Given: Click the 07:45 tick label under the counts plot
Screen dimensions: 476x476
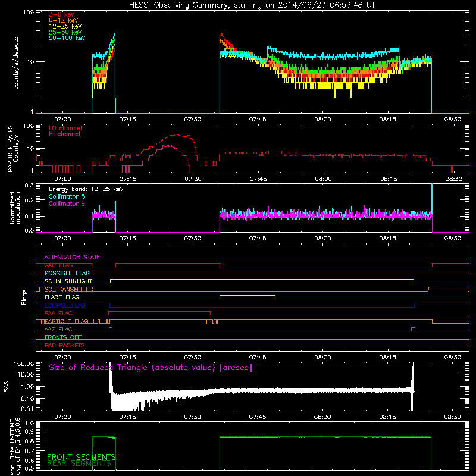Looking at the screenshot, I should [x=258, y=120].
